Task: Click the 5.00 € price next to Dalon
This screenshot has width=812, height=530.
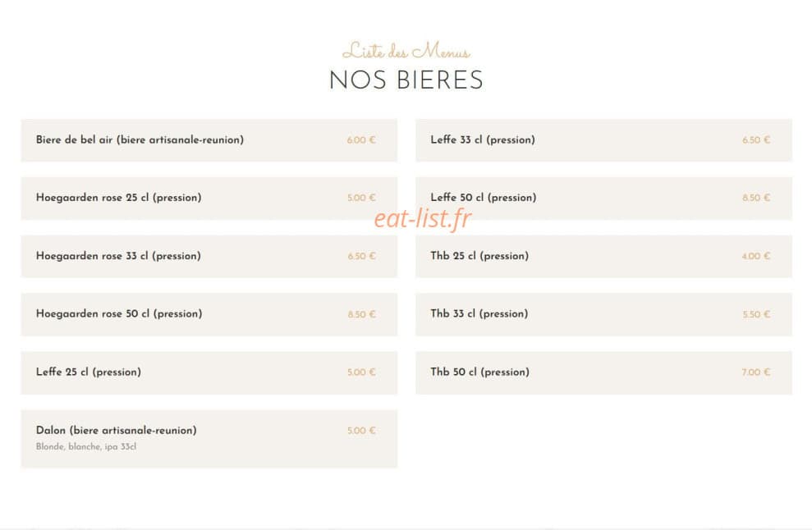Action: 361,431
